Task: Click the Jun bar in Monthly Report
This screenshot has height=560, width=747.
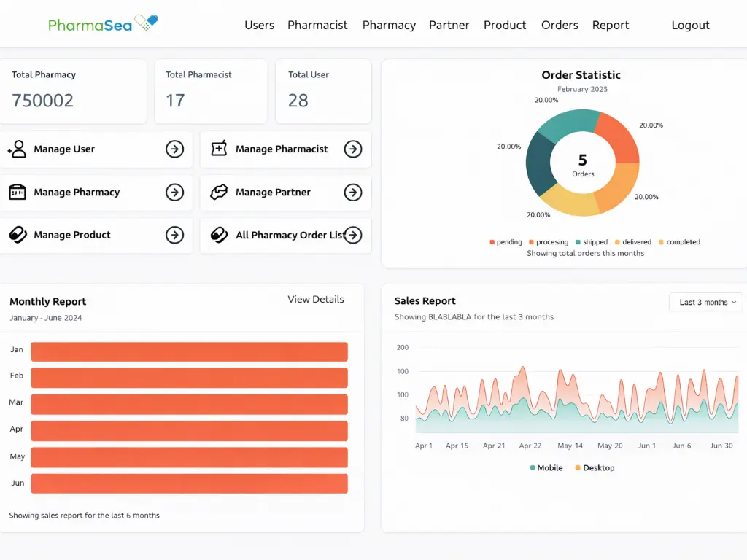Action: (190, 483)
